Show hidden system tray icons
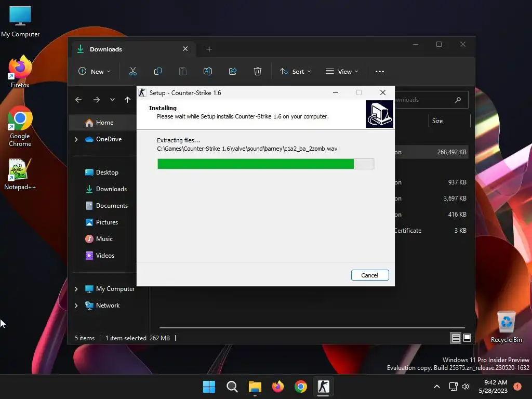The width and height of the screenshot is (532, 399). point(437,387)
